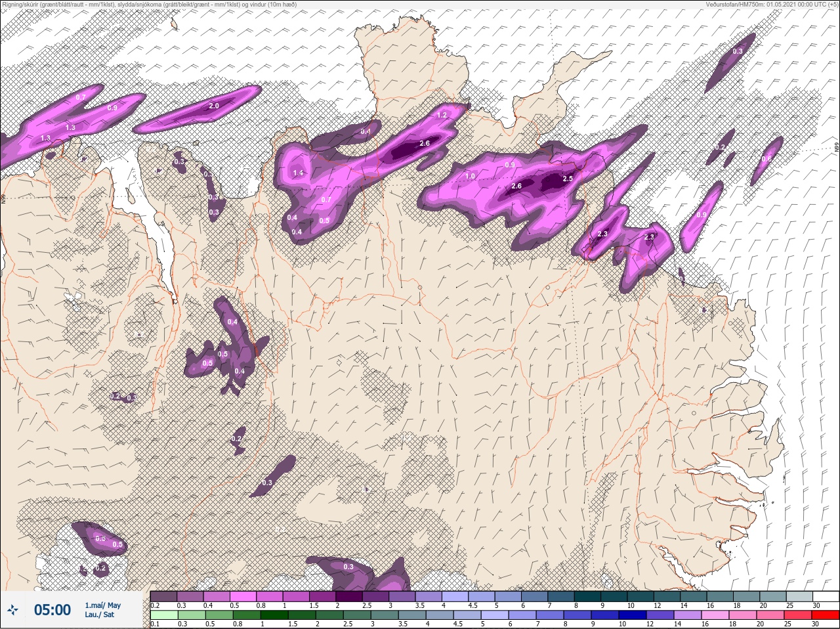The width and height of the screenshot is (840, 629).
Task: Pick lower legend navy blue swatch 10 to 12
Action: click(633, 615)
